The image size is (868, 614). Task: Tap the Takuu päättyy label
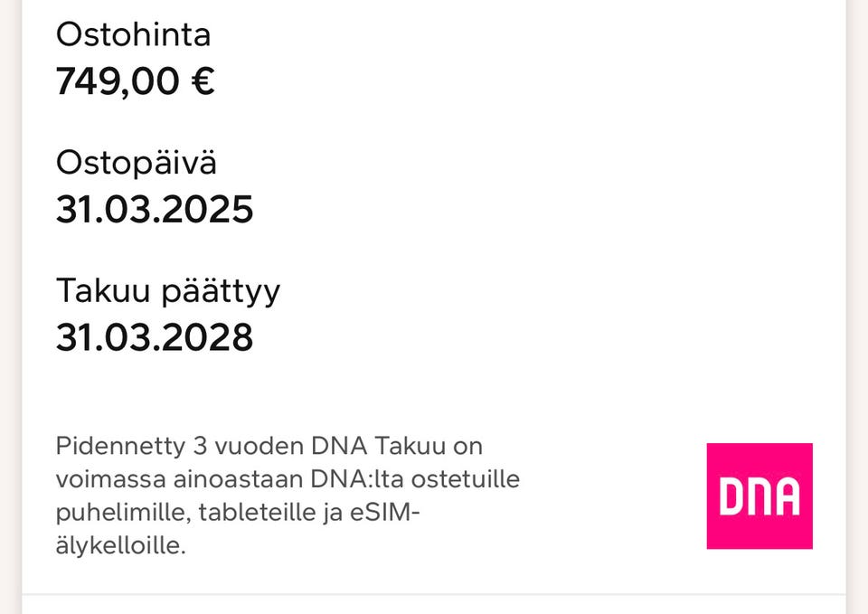click(168, 291)
